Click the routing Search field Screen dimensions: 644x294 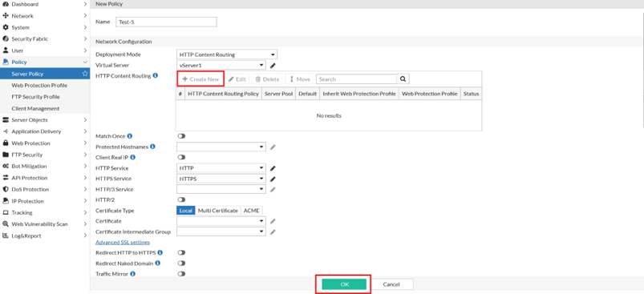pyautogui.click(x=357, y=79)
